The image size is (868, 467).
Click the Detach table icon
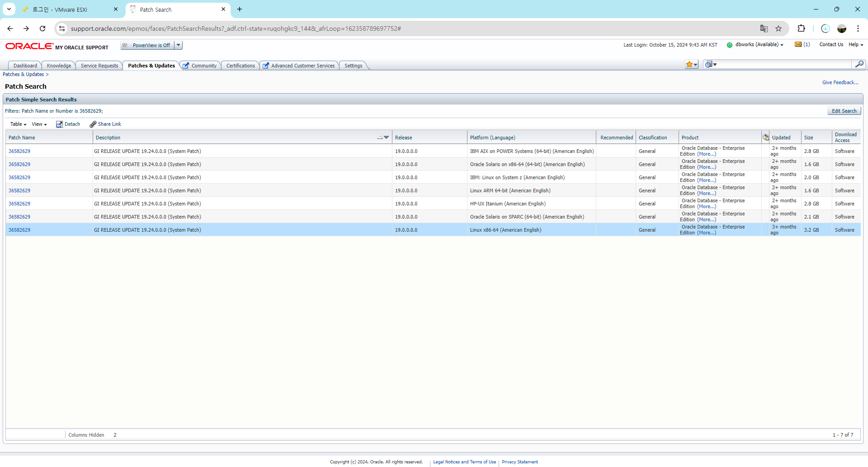click(59, 124)
